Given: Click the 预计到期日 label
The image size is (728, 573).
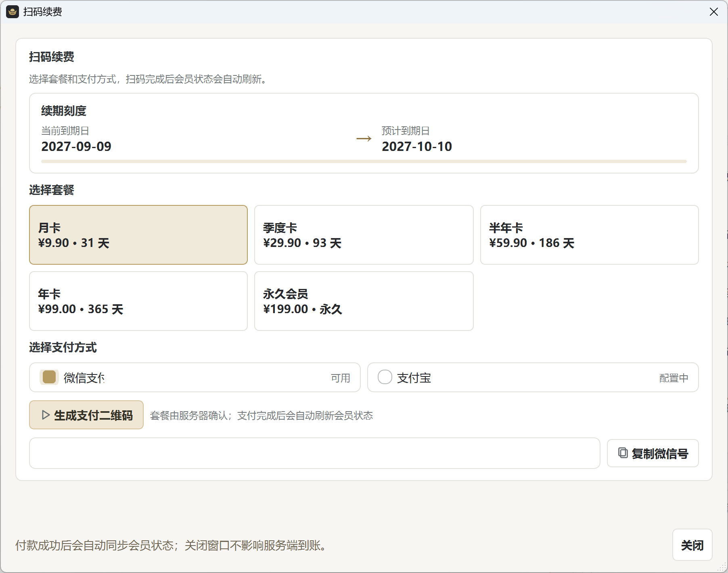Looking at the screenshot, I should coord(406,131).
